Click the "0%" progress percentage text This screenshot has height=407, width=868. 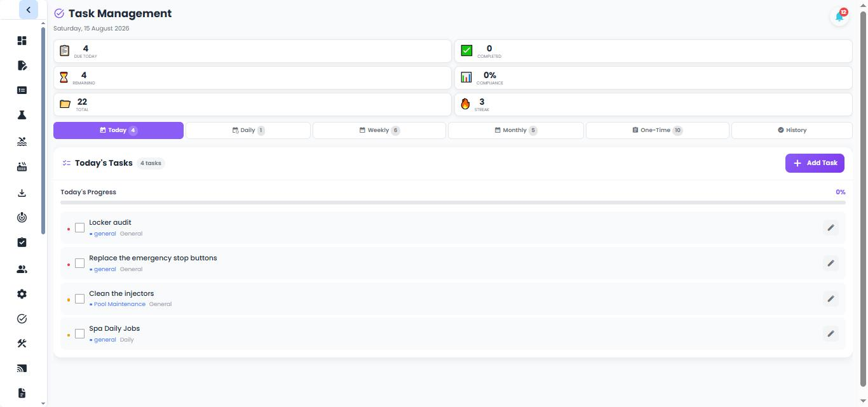pyautogui.click(x=841, y=192)
